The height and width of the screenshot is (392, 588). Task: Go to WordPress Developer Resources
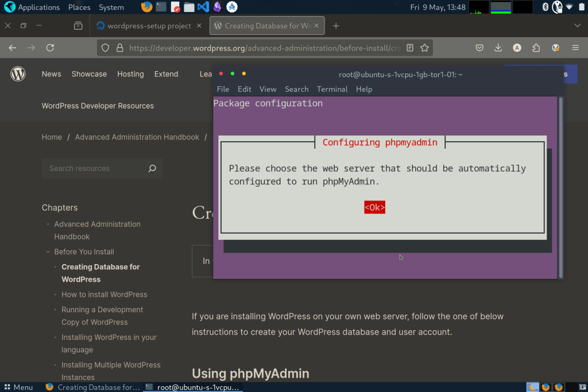coord(98,106)
